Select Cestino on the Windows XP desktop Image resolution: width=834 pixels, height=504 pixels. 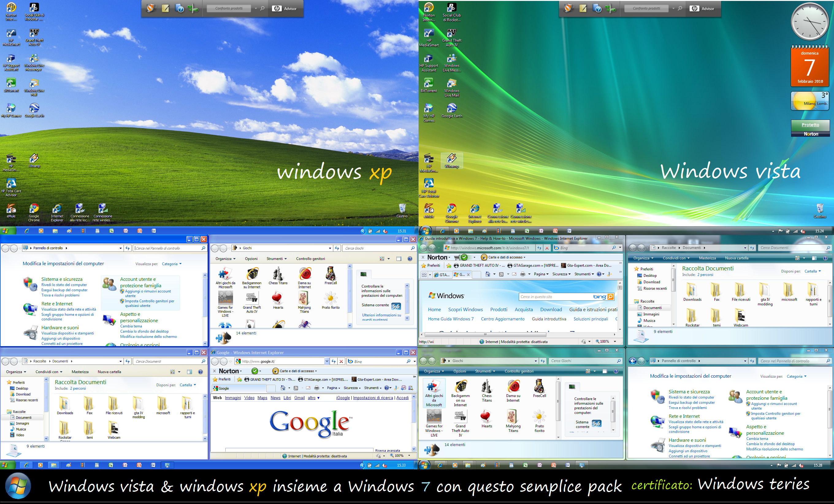402,211
